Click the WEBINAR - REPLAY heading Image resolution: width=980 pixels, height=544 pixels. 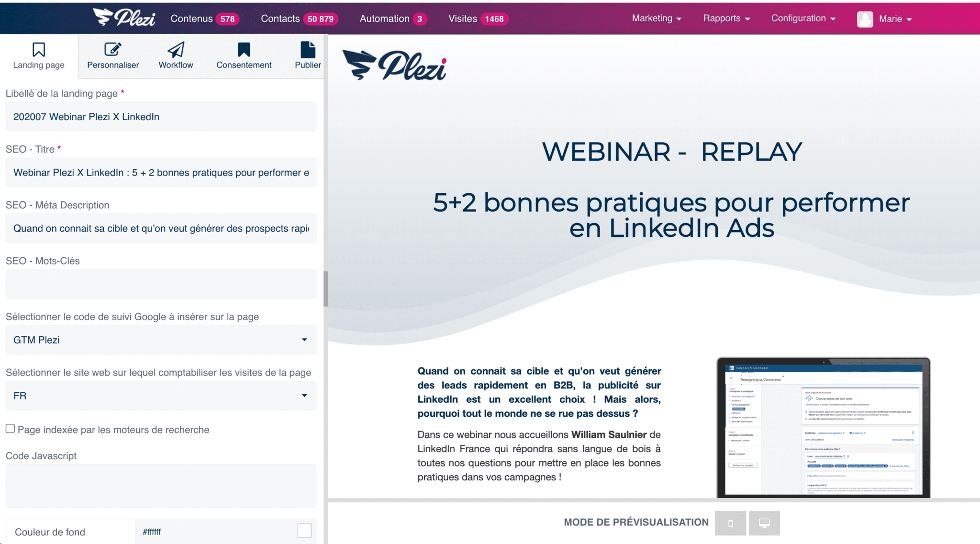click(x=672, y=152)
